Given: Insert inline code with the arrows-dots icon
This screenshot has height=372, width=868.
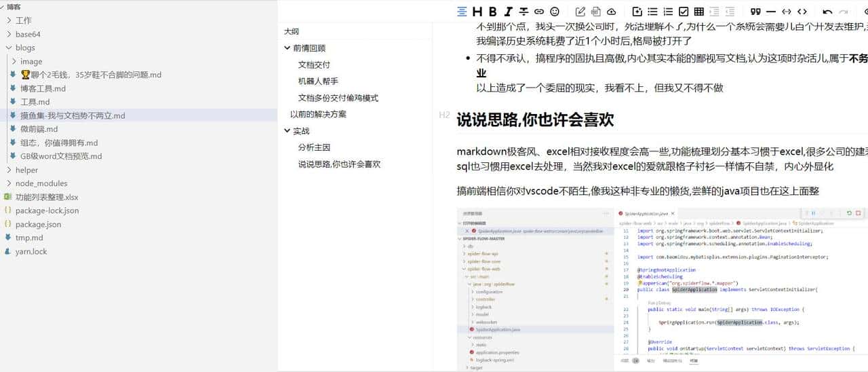Looking at the screenshot, I should pos(787,12).
